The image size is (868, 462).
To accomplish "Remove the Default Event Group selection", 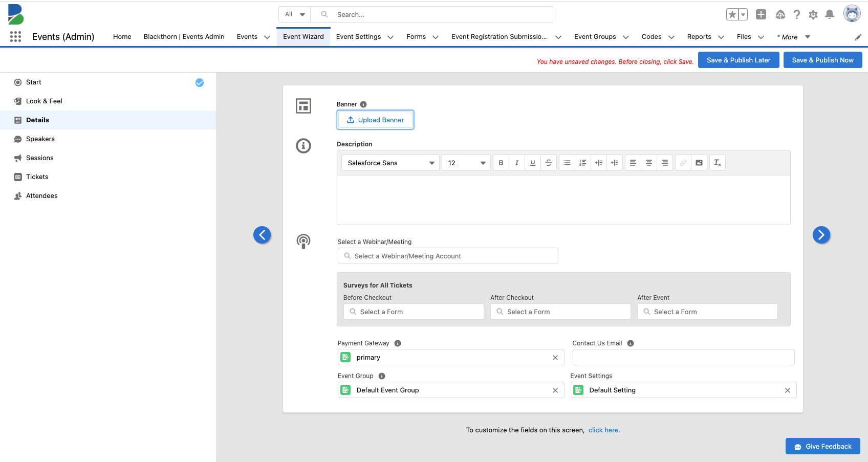I will click(555, 390).
